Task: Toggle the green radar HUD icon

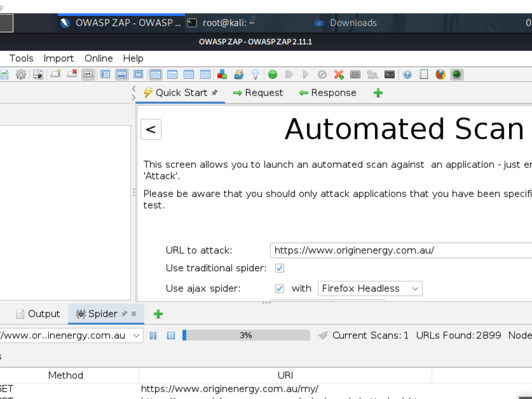Action: [456, 74]
